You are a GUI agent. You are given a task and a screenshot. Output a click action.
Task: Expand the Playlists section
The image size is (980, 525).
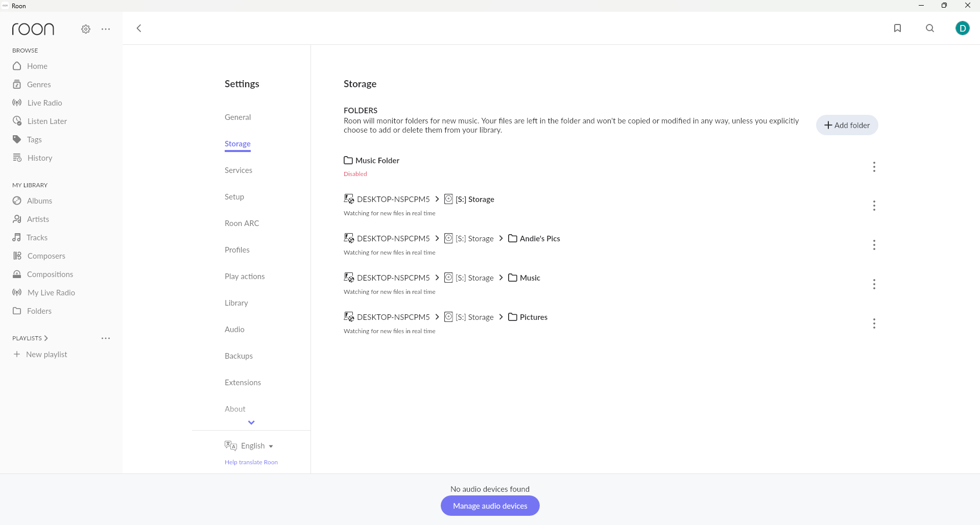pos(30,338)
